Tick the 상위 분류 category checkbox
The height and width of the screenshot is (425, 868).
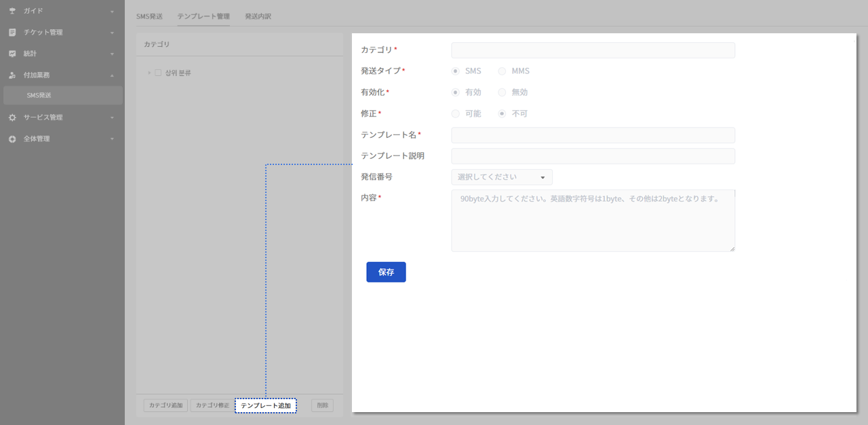click(x=158, y=73)
